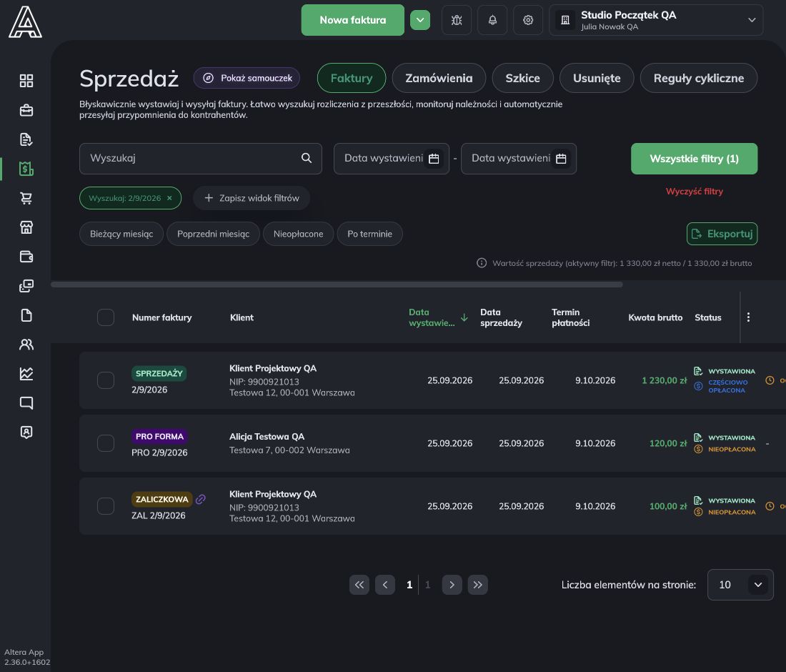Image resolution: width=786 pixels, height=672 pixels.
Task: Expand the Nowa faktura dropdown arrow
Action: click(x=420, y=20)
